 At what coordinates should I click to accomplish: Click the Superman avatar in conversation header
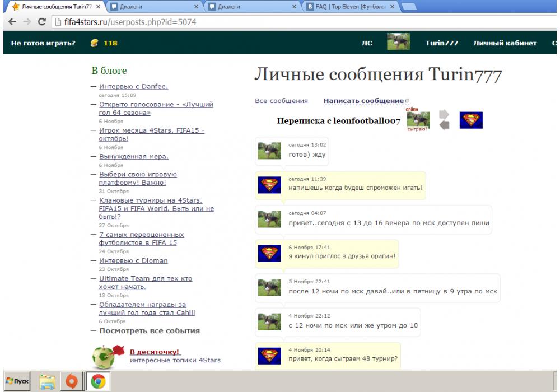coord(470,120)
